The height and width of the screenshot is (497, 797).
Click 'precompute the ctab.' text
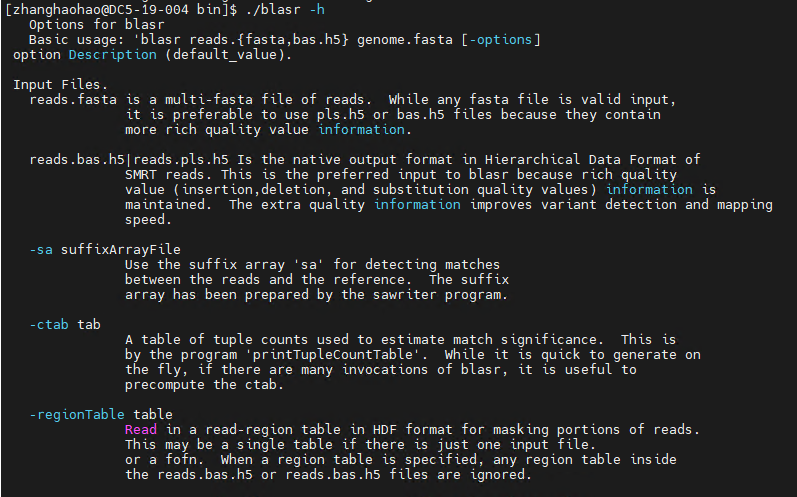204,385
